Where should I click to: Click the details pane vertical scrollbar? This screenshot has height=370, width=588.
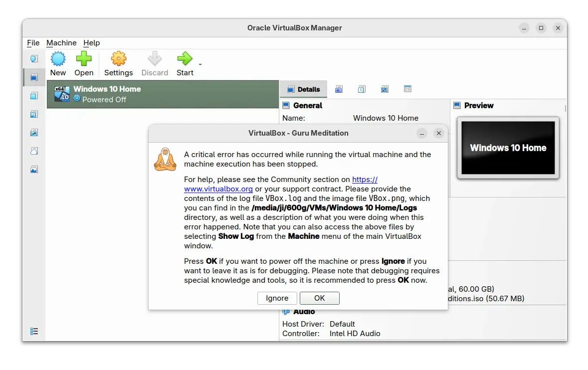(x=565, y=108)
